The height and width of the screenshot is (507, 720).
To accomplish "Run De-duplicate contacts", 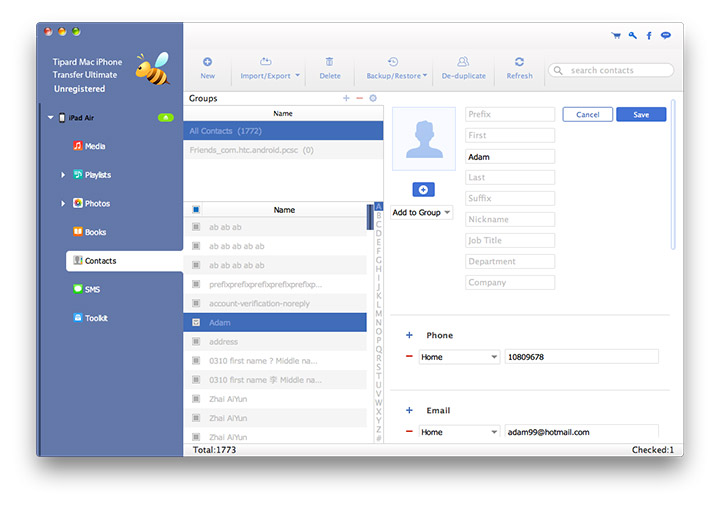I will tap(463, 68).
